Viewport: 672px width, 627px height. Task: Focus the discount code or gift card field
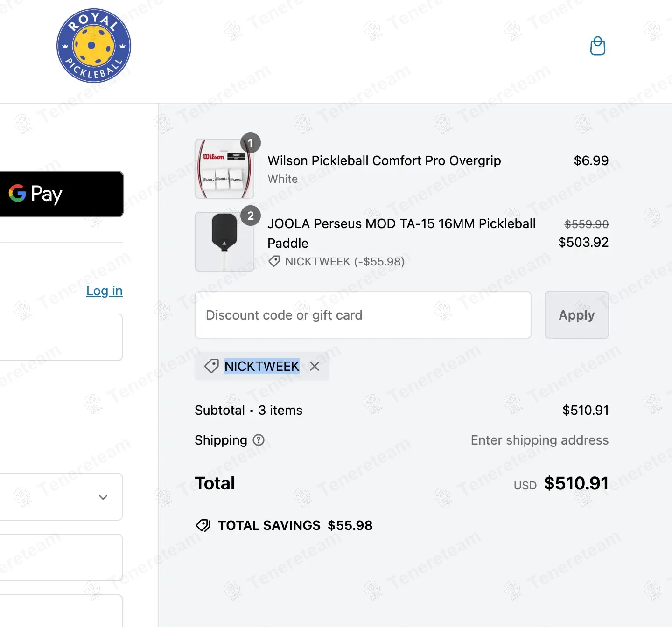click(x=363, y=315)
